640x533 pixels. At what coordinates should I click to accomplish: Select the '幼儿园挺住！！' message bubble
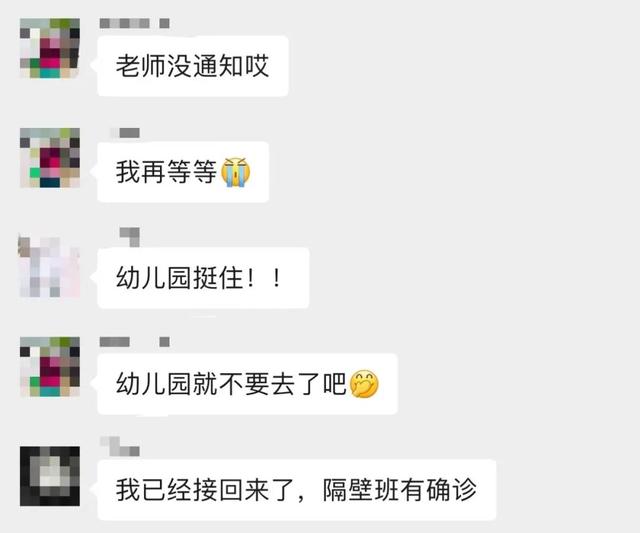(x=203, y=278)
